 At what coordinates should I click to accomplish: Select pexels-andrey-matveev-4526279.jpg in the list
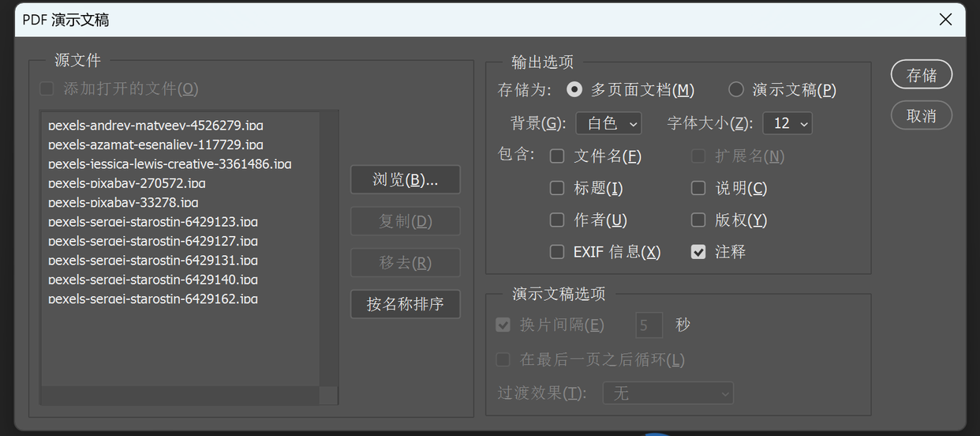click(x=155, y=125)
